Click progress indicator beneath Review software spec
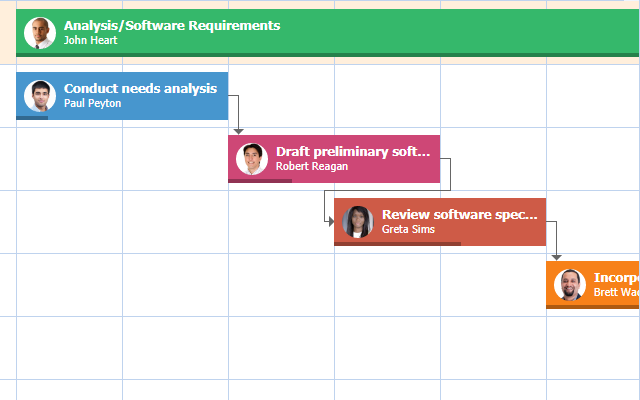The image size is (640, 400). [x=397, y=243]
